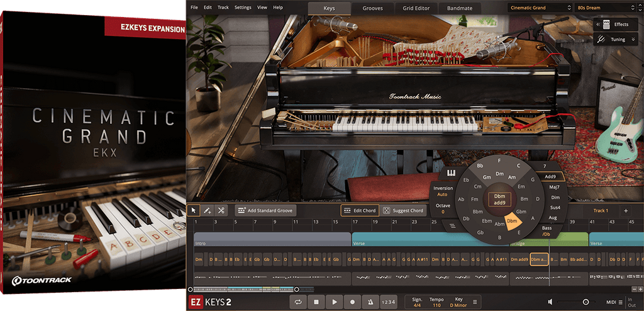This screenshot has width=644, height=311.
Task: Start playback with the play button
Action: point(335,302)
